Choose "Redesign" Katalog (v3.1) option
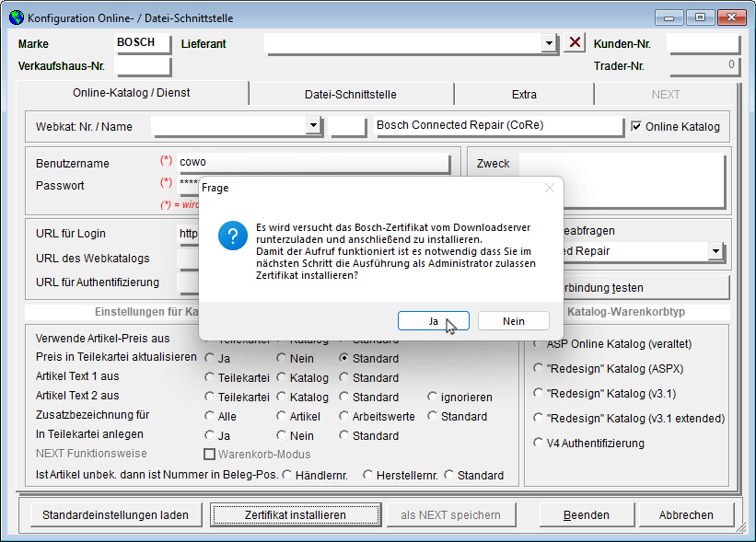Viewport: 756px width, 542px height. 538,393
